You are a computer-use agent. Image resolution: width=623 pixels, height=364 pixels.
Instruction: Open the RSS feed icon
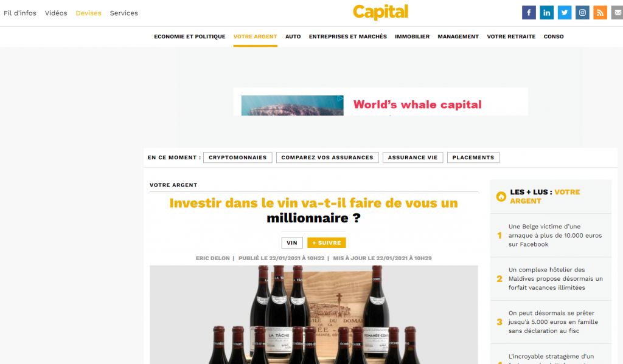coord(600,13)
